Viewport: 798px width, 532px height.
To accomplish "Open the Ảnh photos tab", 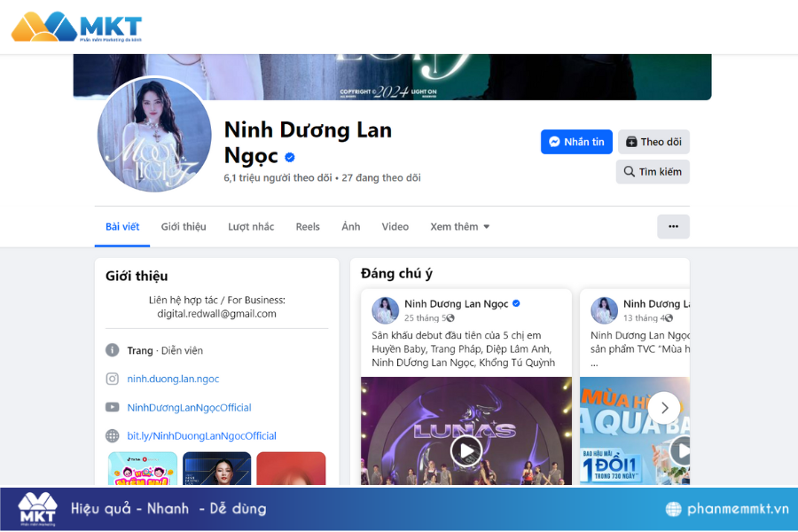I will [350, 227].
